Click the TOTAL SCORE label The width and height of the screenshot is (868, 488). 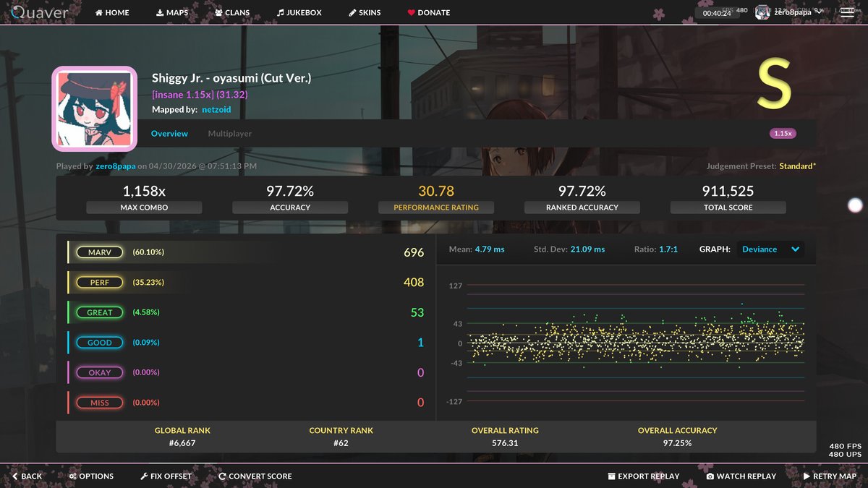coord(728,207)
